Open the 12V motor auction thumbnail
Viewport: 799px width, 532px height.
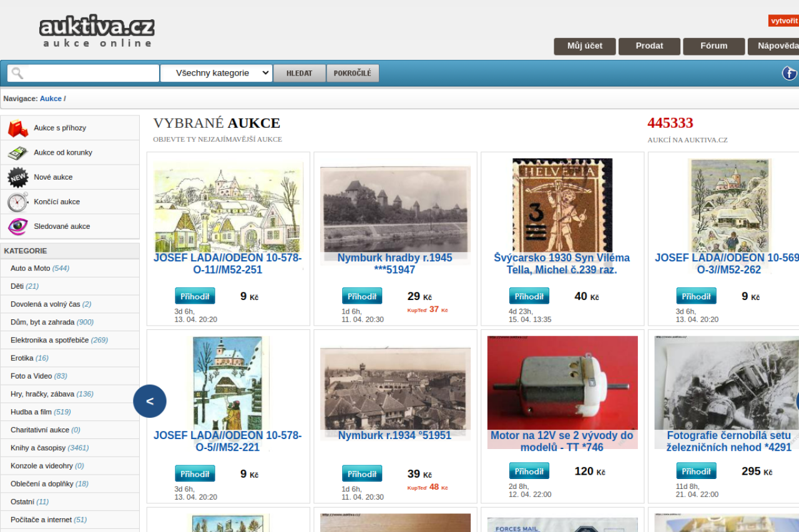562,383
